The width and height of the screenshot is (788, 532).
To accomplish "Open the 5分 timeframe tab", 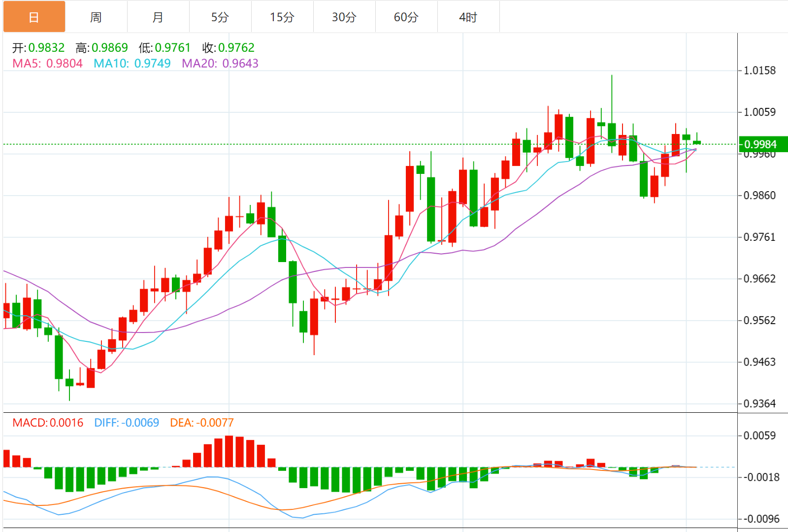I will click(x=220, y=17).
